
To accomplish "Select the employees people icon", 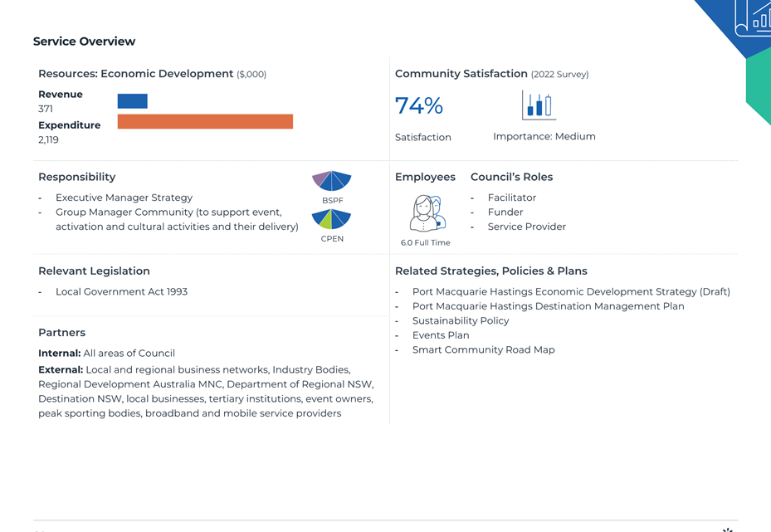I will point(427,213).
